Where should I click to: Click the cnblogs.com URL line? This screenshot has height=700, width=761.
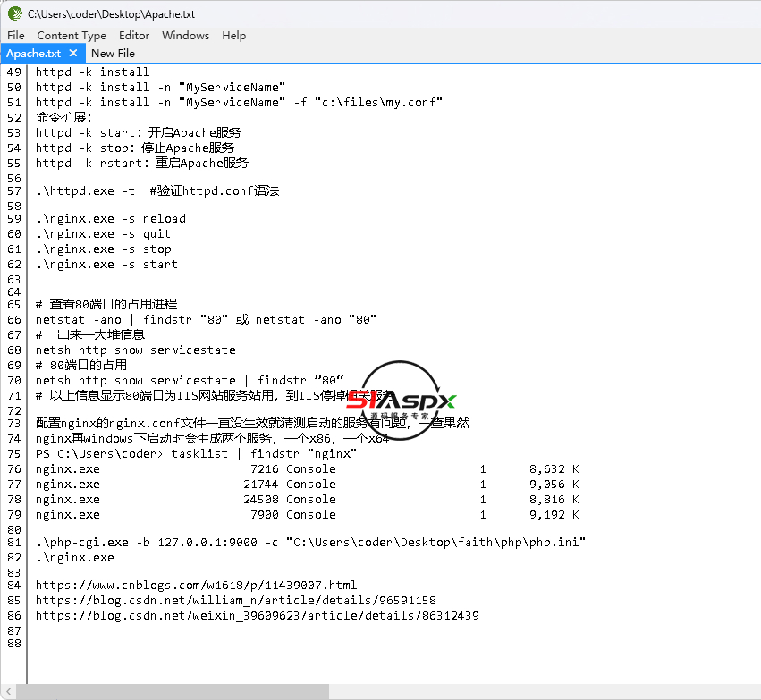196,585
